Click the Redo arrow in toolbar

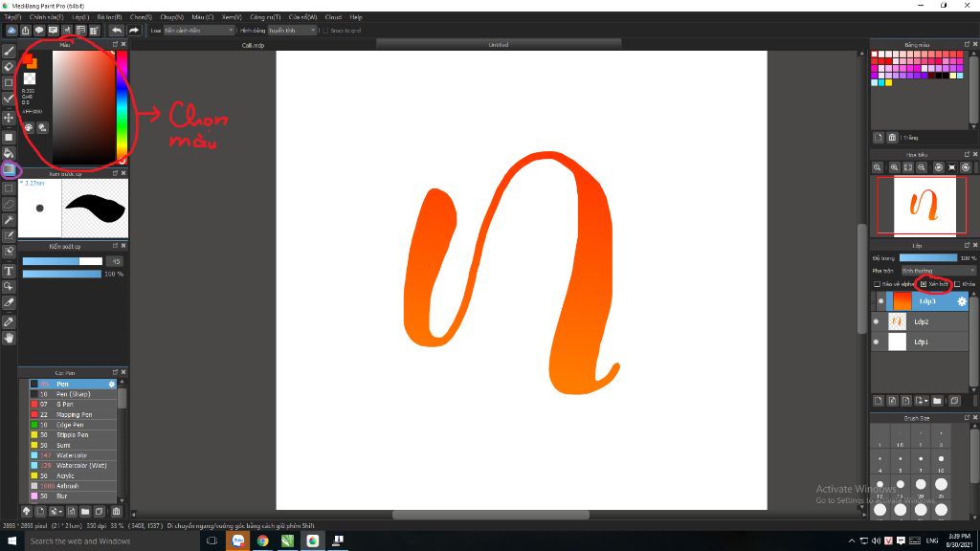coord(134,30)
